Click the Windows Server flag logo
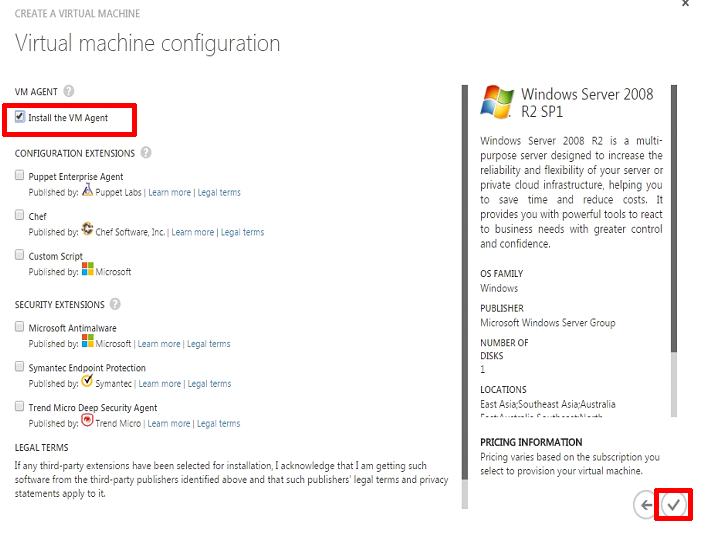Viewport: 703px width, 541px height. pyautogui.click(x=497, y=102)
